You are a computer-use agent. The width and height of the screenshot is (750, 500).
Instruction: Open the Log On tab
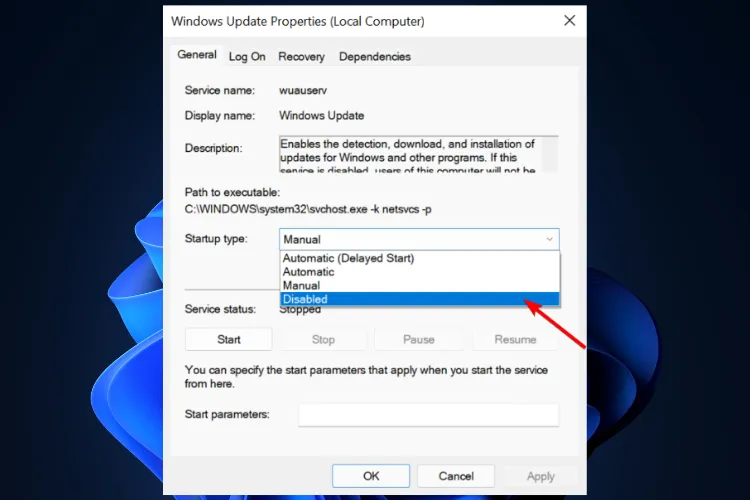point(247,56)
